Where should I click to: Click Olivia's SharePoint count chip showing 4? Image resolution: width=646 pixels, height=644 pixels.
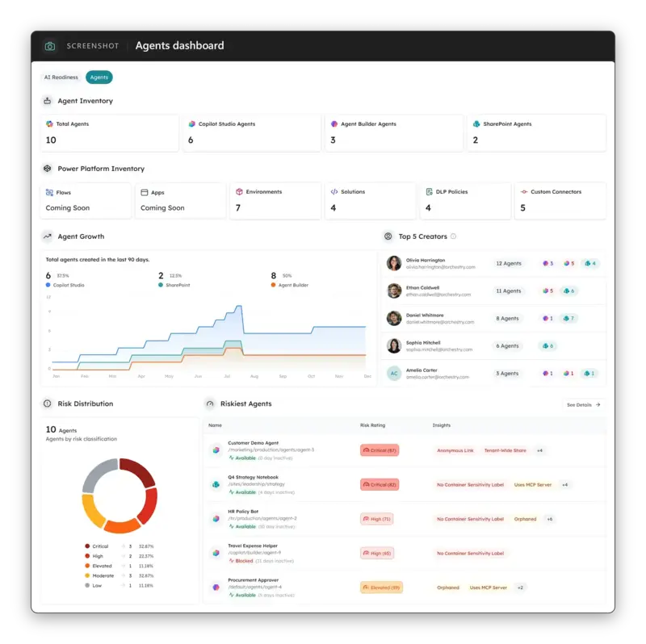(590, 264)
